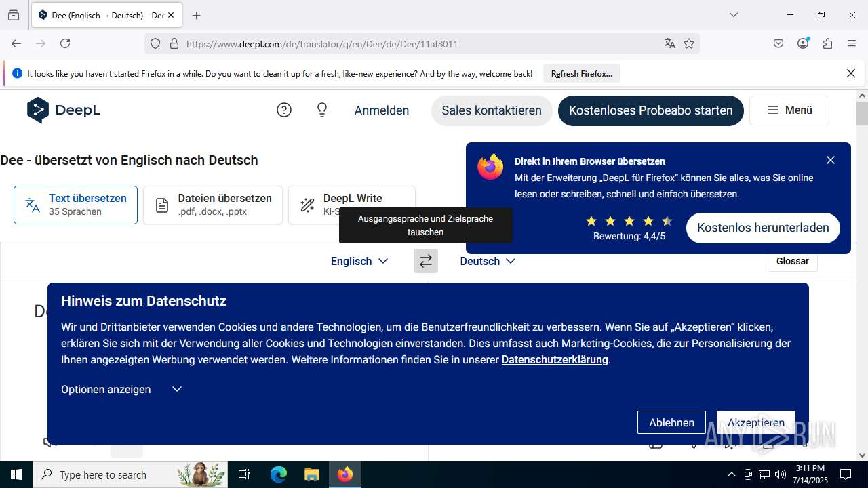868x488 pixels.
Task: Open the Windows notification center
Action: point(846,474)
